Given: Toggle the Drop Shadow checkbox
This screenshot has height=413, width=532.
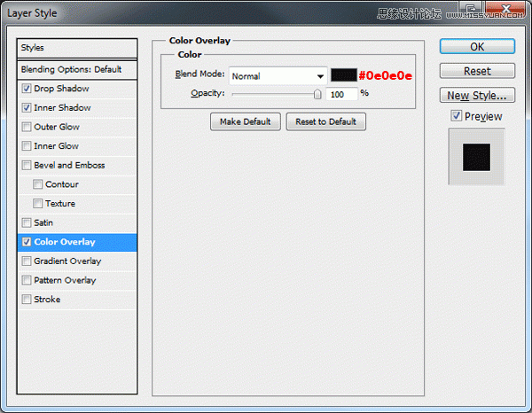Looking at the screenshot, I should 27,89.
